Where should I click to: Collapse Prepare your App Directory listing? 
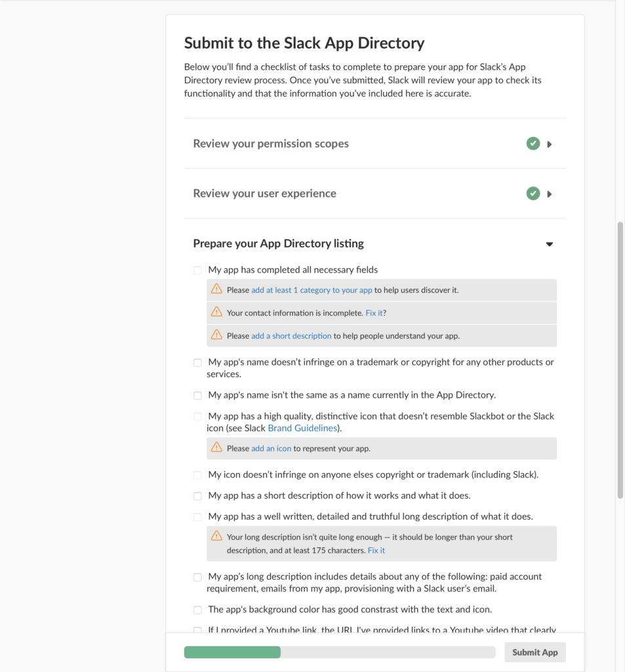550,244
